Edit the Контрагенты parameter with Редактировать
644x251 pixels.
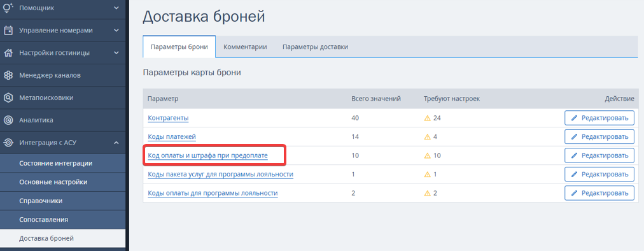tap(599, 118)
